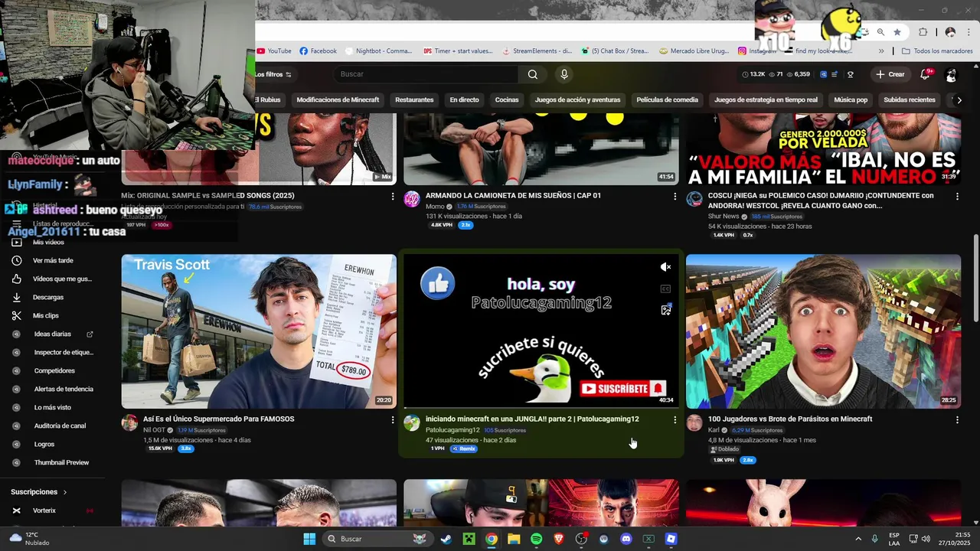Click the Crear button
Image resolution: width=980 pixels, height=551 pixels.
[890, 74]
